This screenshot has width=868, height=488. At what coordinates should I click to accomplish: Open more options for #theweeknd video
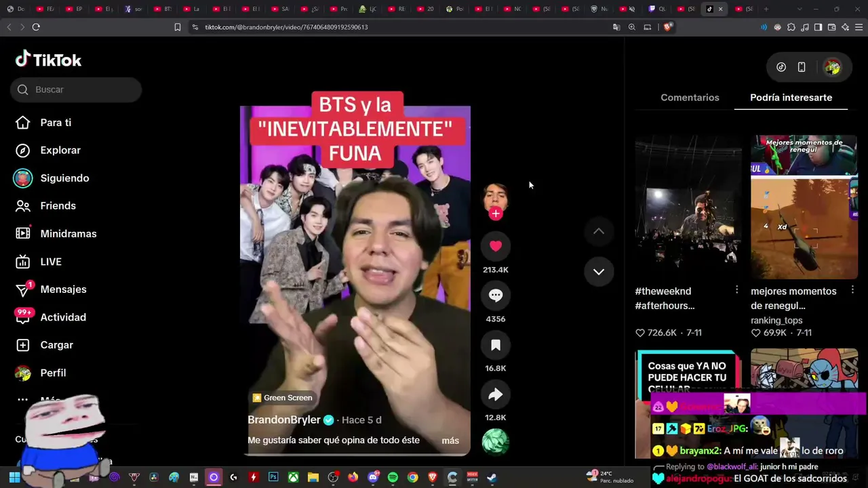737,290
